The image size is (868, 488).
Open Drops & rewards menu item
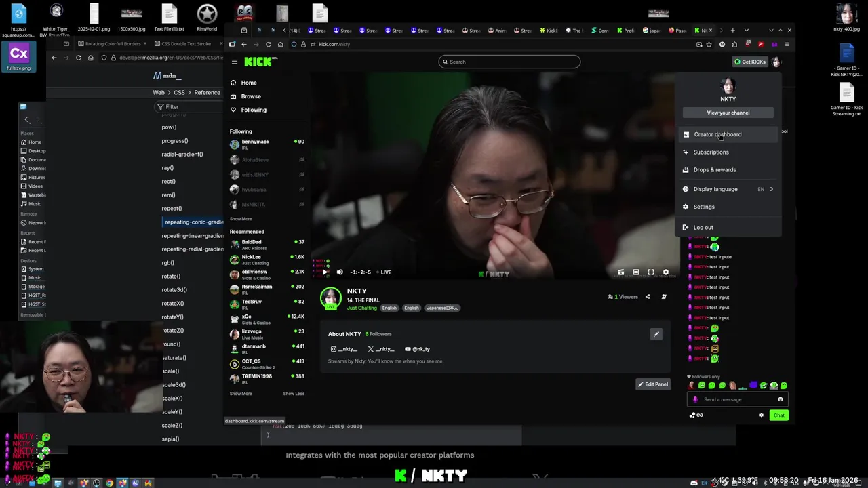pyautogui.click(x=728, y=170)
